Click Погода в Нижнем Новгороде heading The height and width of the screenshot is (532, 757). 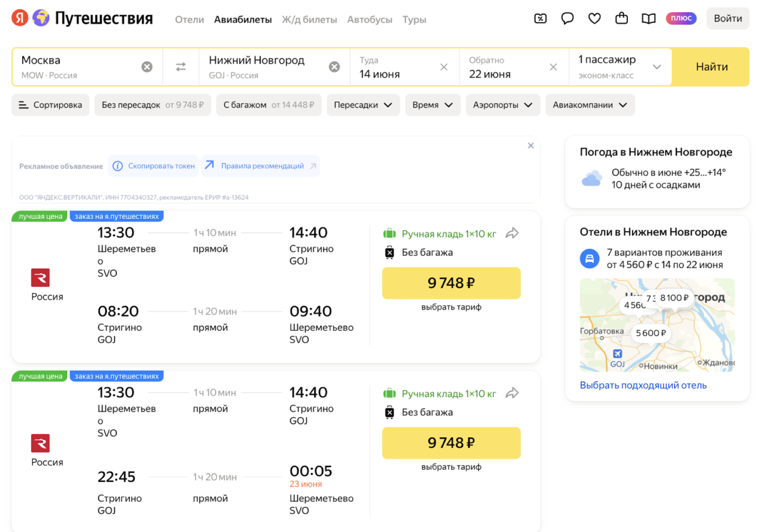coord(656,152)
